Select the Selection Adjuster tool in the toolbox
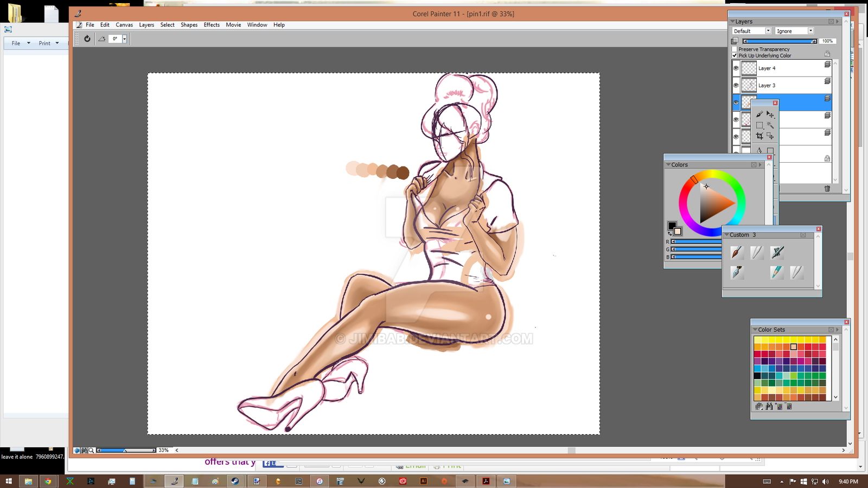The image size is (868, 488). click(770, 136)
